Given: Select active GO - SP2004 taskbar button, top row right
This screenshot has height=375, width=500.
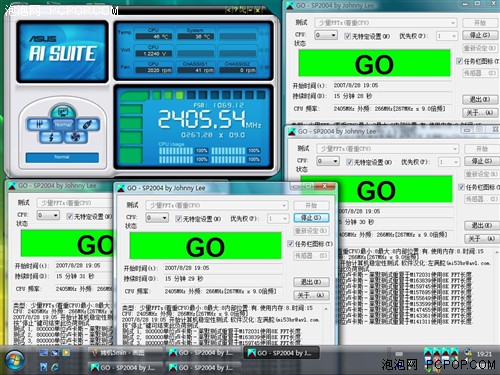Looking at the screenshot, I should pos(281,353).
